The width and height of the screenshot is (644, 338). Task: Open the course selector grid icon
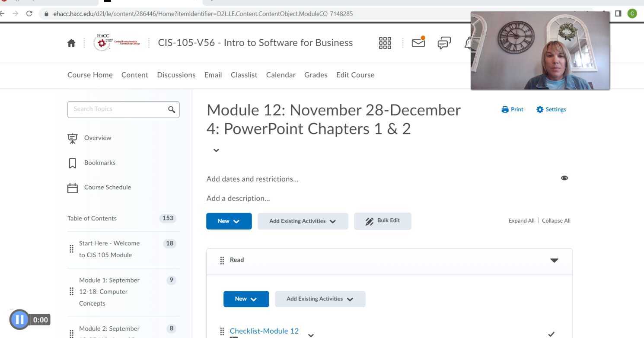(x=385, y=43)
